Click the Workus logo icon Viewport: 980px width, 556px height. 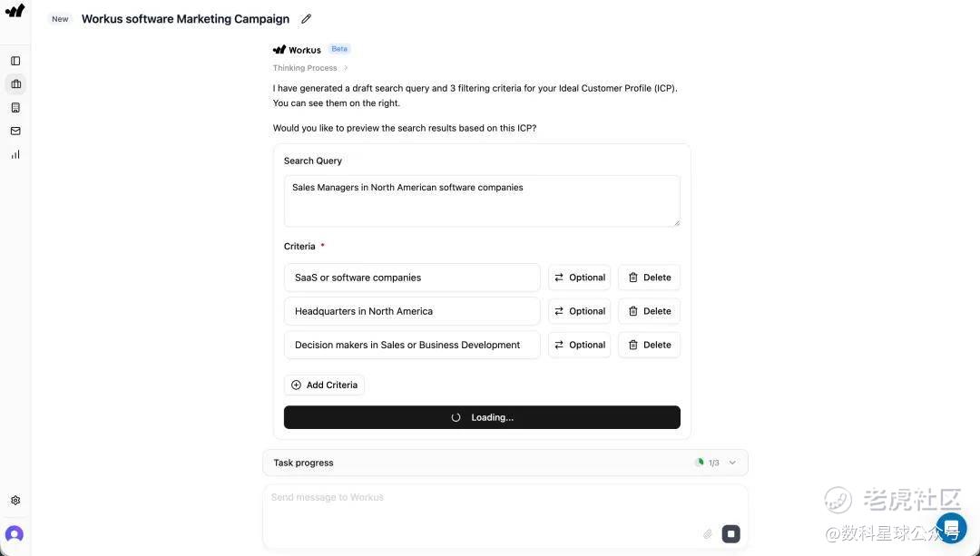[x=15, y=11]
